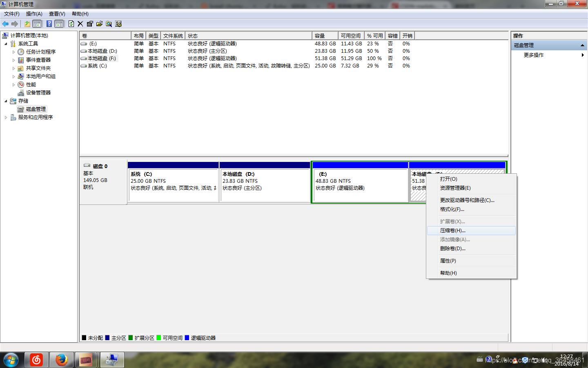The width and height of the screenshot is (588, 368).
Task: Choose 压缩卷(H)... in context menu
Action: [471, 231]
